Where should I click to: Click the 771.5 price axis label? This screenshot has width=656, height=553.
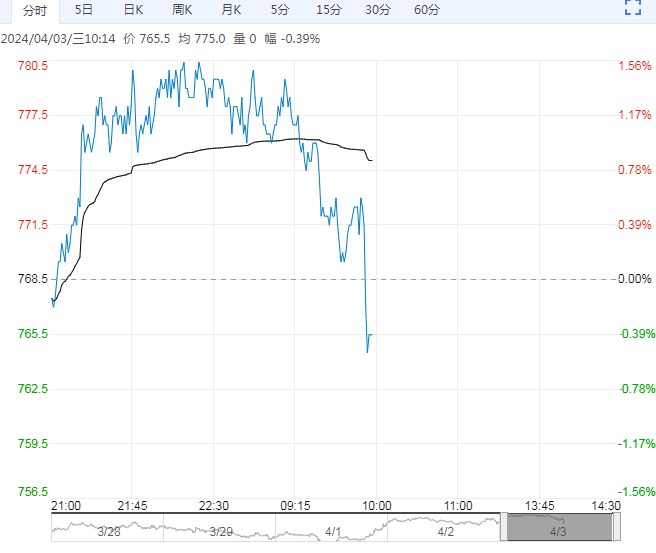coord(33,225)
